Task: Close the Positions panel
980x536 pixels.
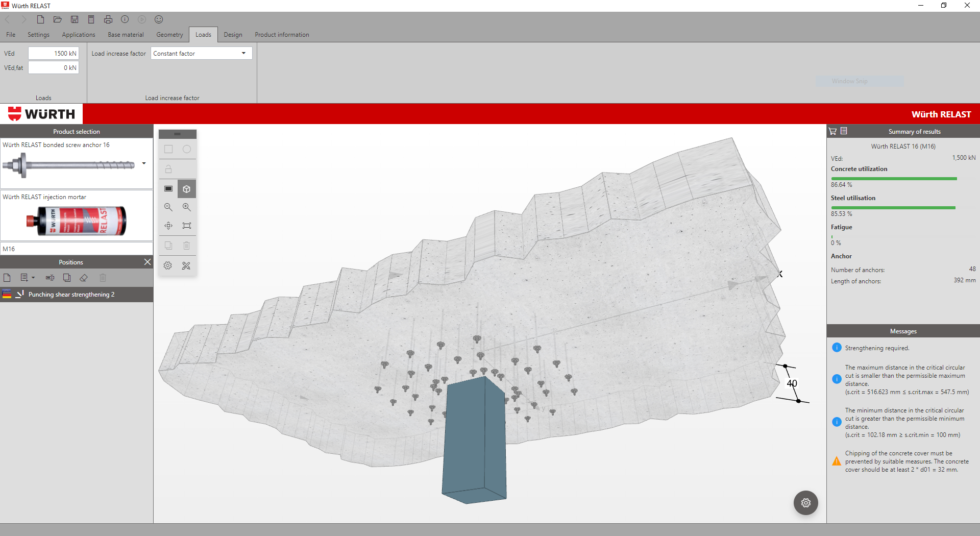Action: (147, 262)
